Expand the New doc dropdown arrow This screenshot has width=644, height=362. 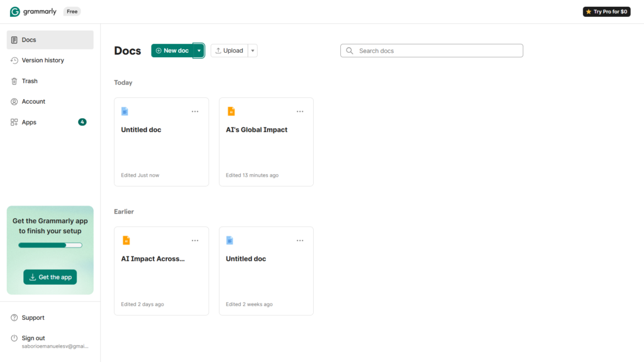click(199, 50)
